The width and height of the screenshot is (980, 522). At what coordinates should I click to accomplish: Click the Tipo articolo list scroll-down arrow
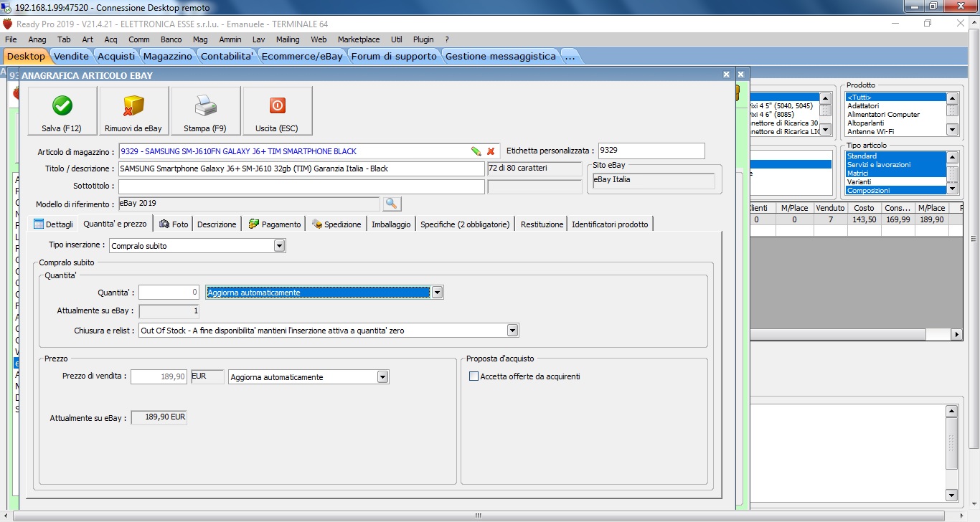[952, 189]
